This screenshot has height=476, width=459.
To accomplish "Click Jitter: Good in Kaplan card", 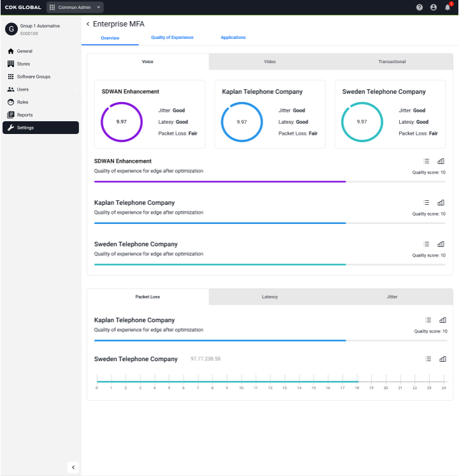I will point(292,110).
